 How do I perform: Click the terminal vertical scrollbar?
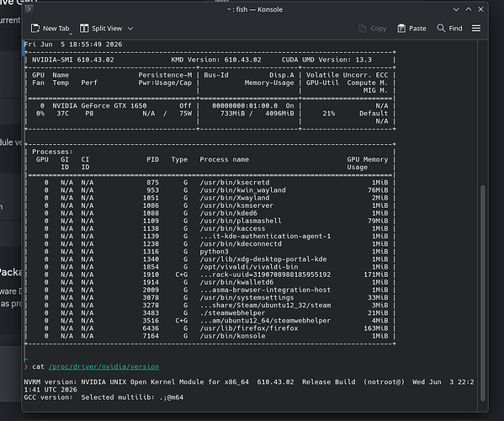coord(482,293)
